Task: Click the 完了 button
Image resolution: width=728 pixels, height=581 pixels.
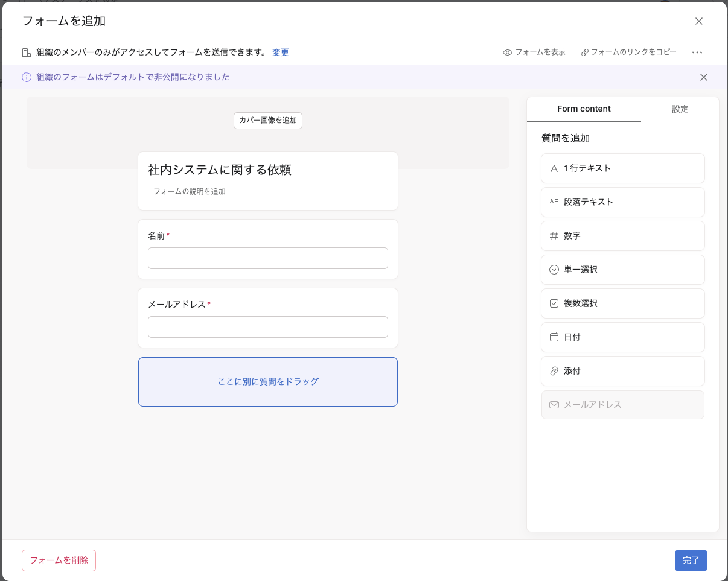Action: (691, 560)
